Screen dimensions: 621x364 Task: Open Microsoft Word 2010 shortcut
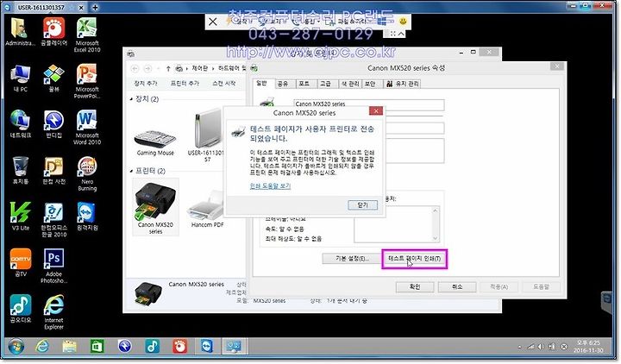87,128
